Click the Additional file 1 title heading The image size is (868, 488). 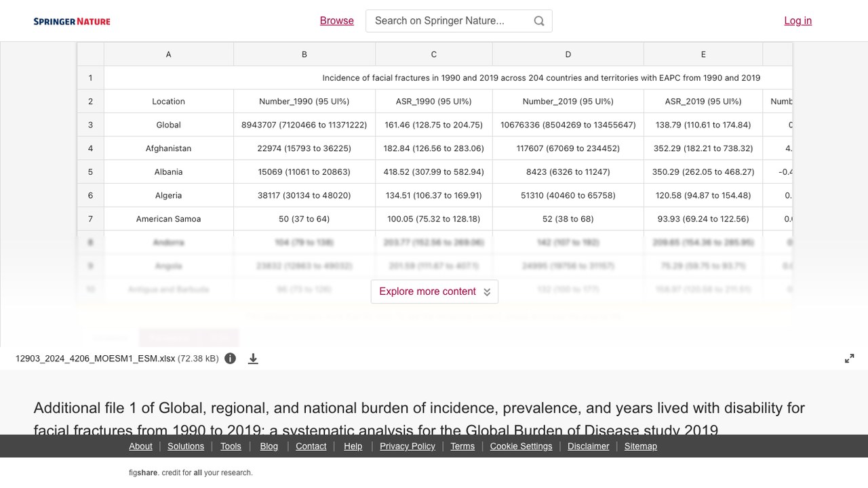click(x=419, y=419)
